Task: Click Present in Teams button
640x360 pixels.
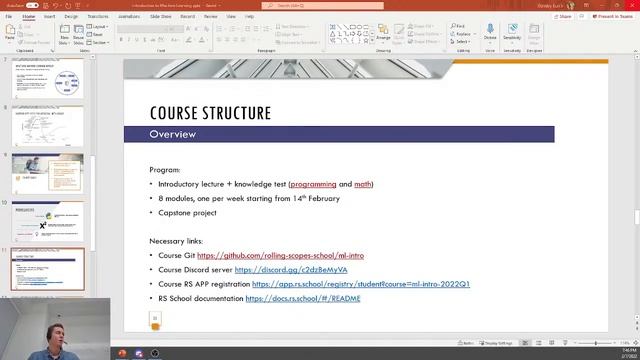Action: tap(612, 16)
